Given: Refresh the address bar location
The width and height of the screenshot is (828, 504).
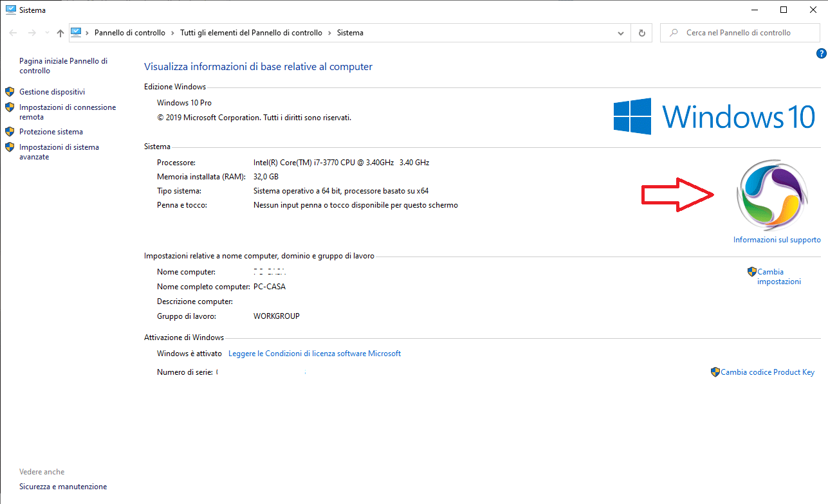Looking at the screenshot, I should 641,33.
